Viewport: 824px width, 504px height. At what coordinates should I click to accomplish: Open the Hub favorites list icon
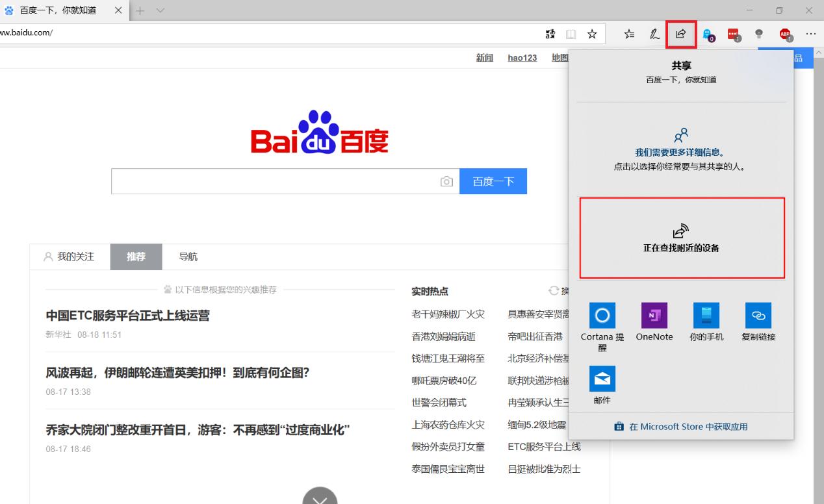pyautogui.click(x=628, y=34)
